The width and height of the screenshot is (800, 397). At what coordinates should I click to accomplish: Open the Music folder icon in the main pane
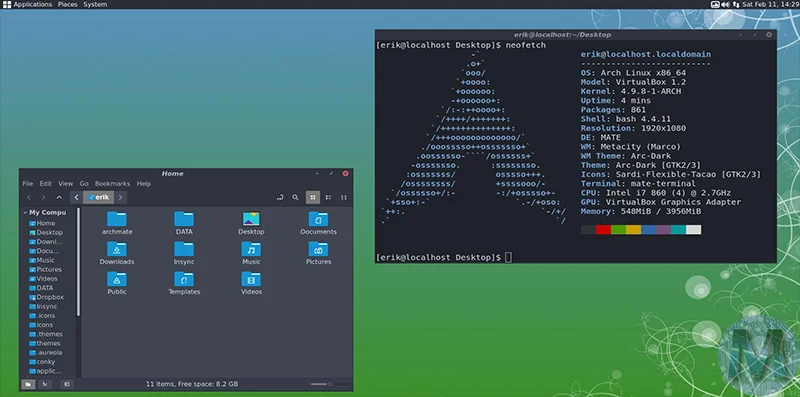tap(251, 249)
